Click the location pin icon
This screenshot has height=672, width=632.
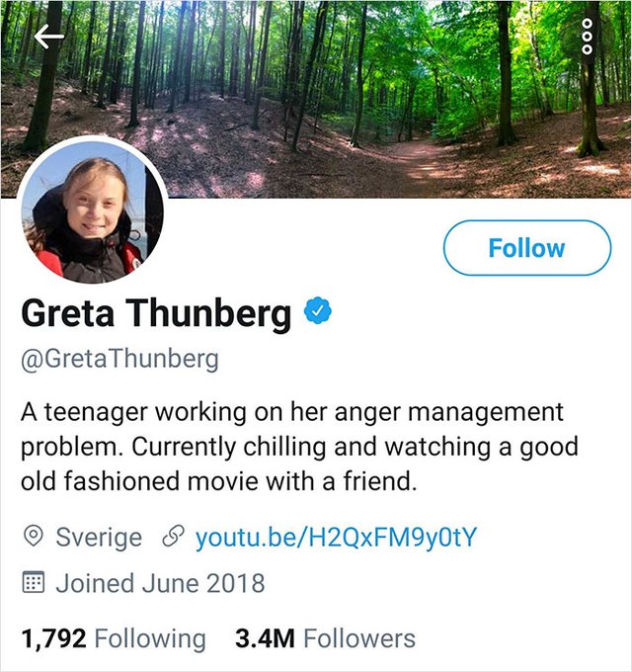pyautogui.click(x=34, y=537)
